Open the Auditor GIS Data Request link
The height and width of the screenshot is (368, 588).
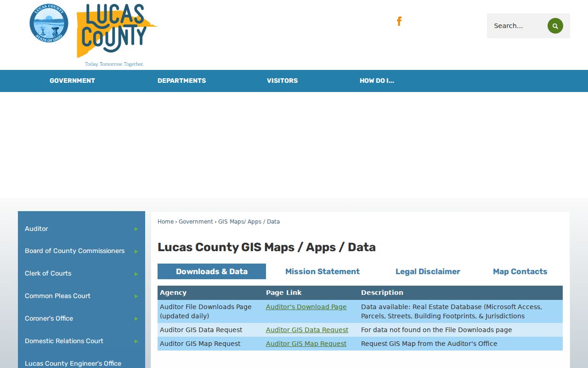(307, 330)
